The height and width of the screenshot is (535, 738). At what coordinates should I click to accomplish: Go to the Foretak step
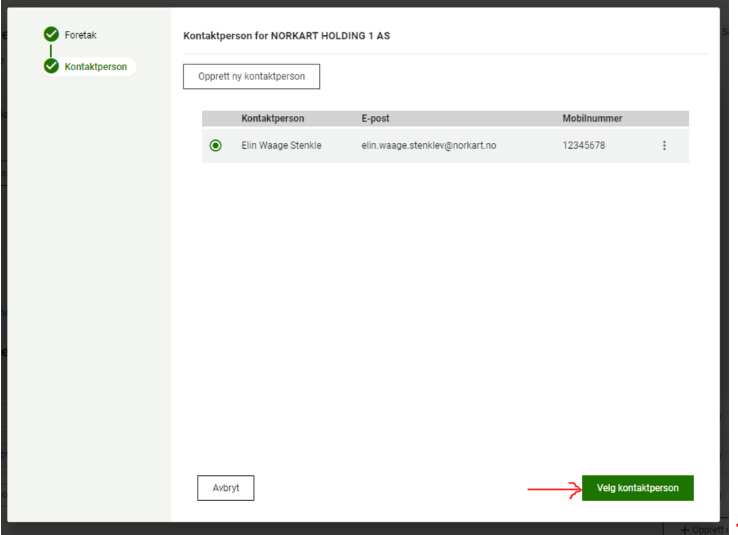click(x=80, y=35)
